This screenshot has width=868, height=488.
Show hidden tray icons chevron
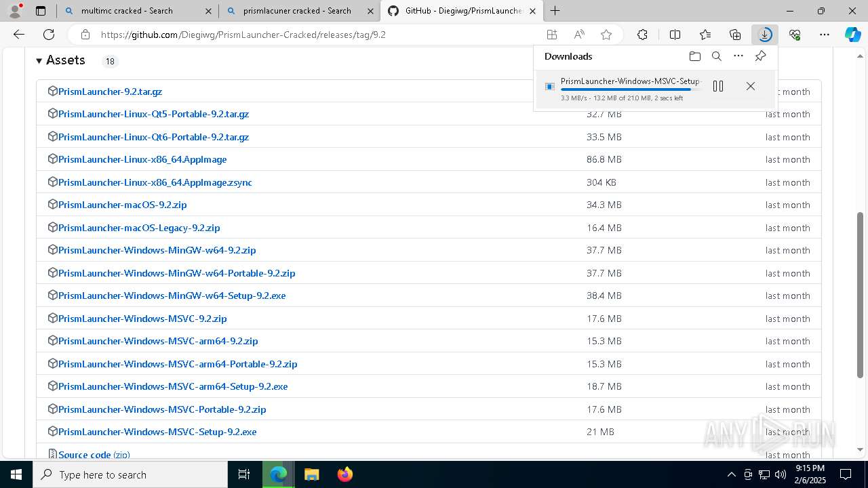click(731, 474)
